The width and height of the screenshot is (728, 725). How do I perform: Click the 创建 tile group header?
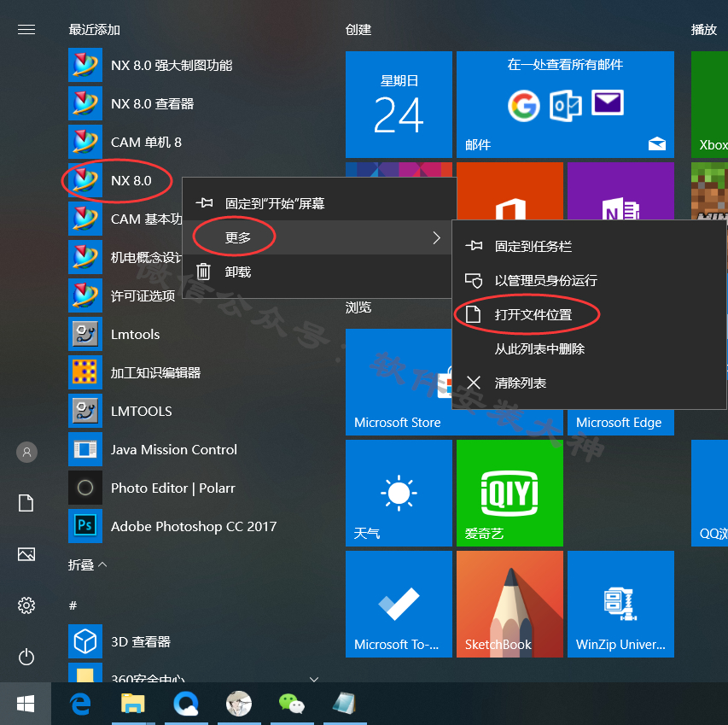358,30
